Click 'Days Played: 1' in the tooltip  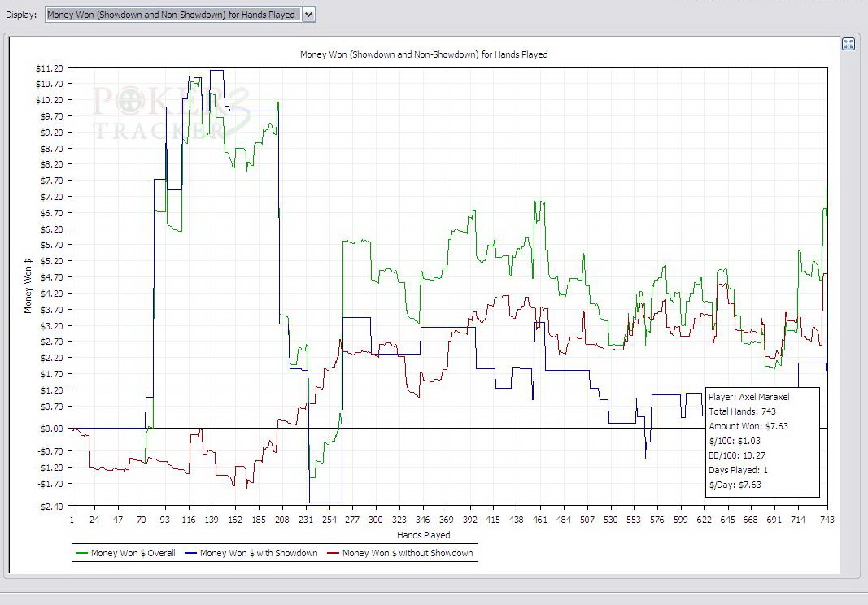739,471
